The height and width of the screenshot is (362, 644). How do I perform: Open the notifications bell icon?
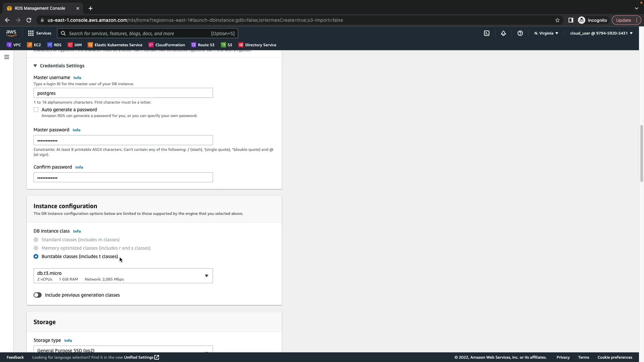click(x=503, y=33)
